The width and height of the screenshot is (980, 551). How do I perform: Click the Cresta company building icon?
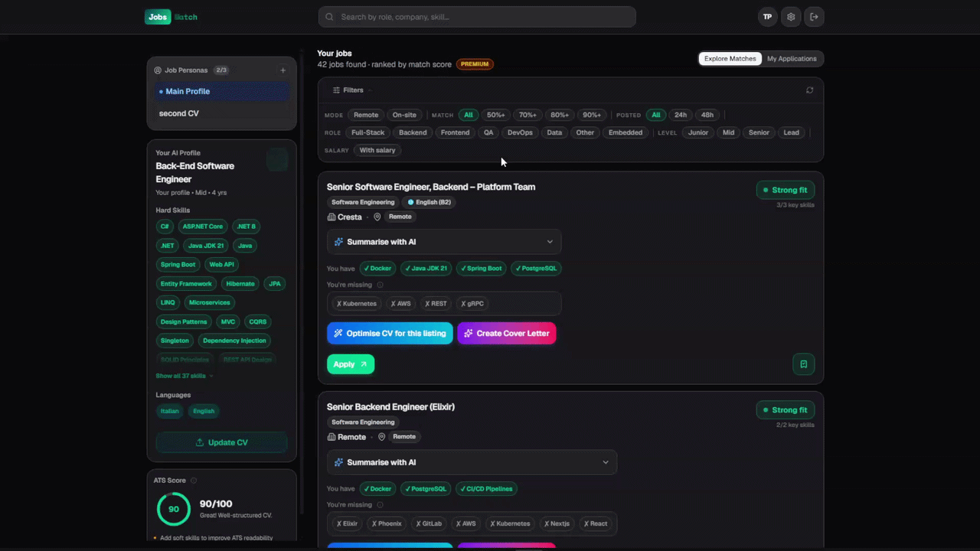pyautogui.click(x=332, y=217)
